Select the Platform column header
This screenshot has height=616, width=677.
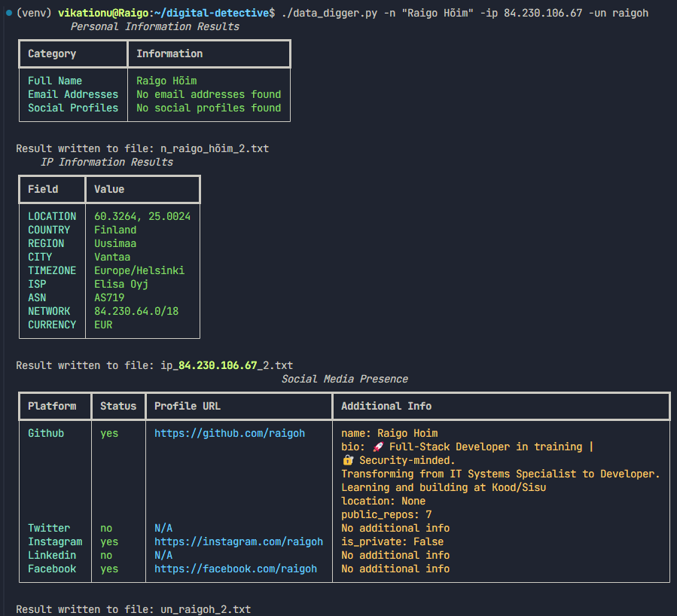tap(52, 406)
